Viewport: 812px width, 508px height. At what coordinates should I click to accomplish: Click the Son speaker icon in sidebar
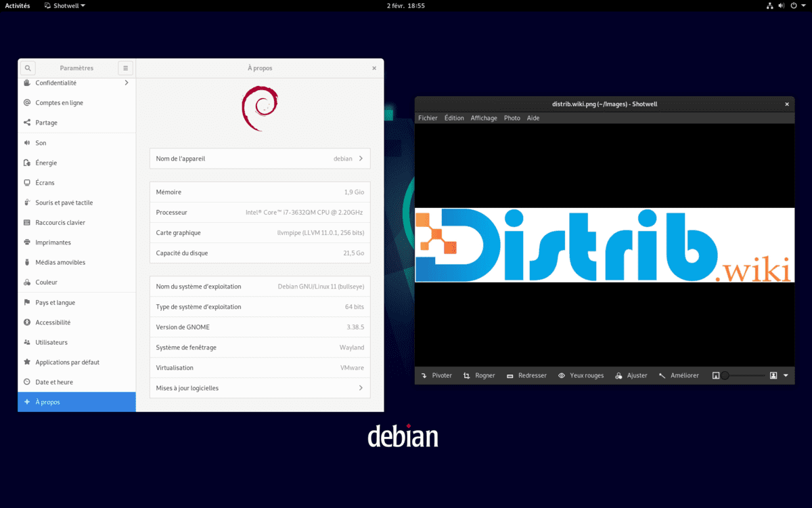(27, 143)
